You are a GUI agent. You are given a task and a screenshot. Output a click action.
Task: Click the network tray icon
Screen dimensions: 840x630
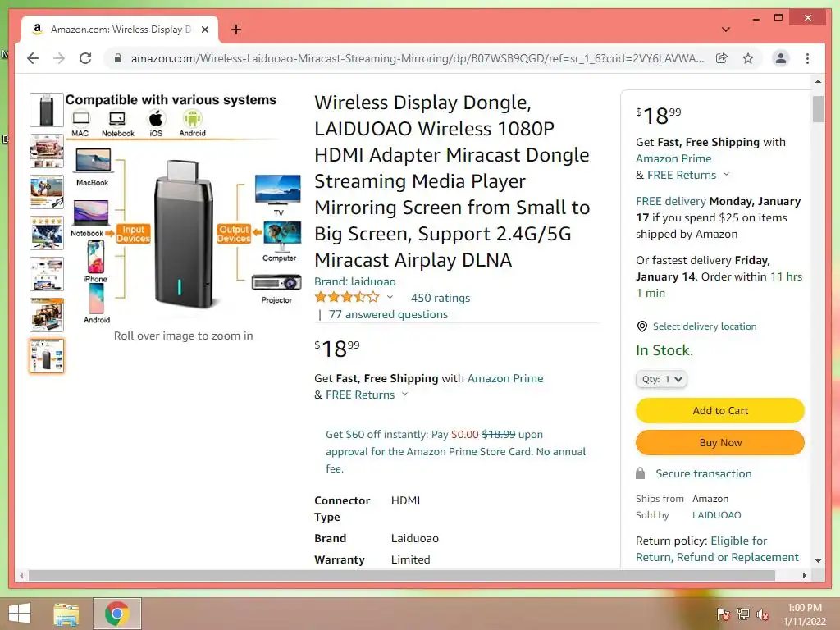(742, 614)
